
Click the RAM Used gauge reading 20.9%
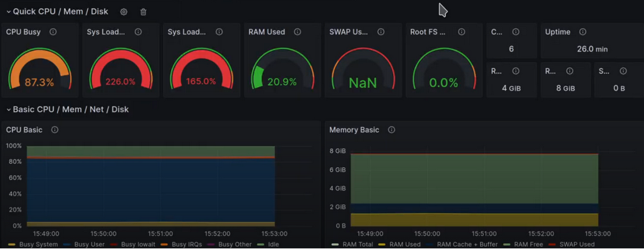click(282, 70)
